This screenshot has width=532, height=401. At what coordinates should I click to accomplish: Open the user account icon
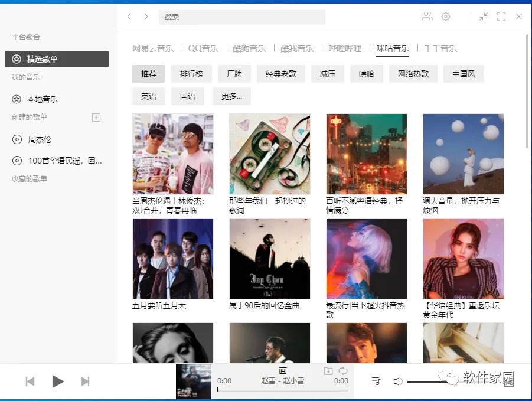click(427, 17)
